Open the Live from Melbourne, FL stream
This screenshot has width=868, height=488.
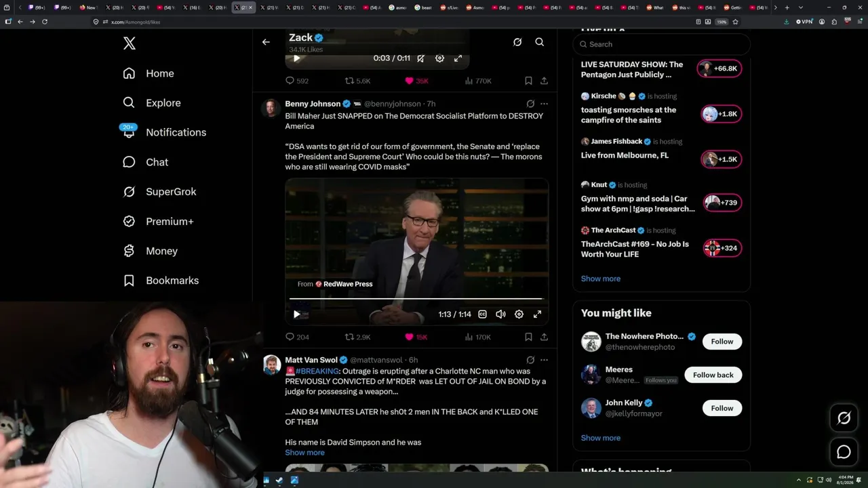point(625,155)
